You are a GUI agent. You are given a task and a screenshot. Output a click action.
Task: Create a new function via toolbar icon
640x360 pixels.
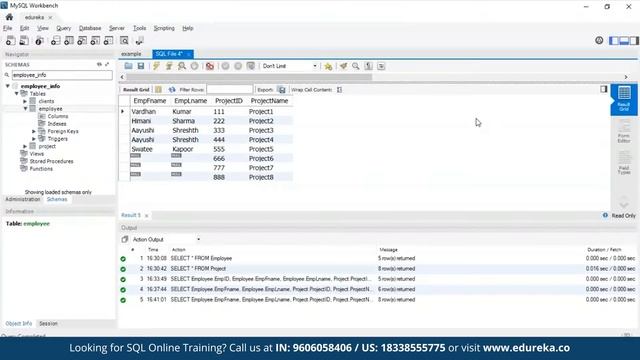point(109,40)
